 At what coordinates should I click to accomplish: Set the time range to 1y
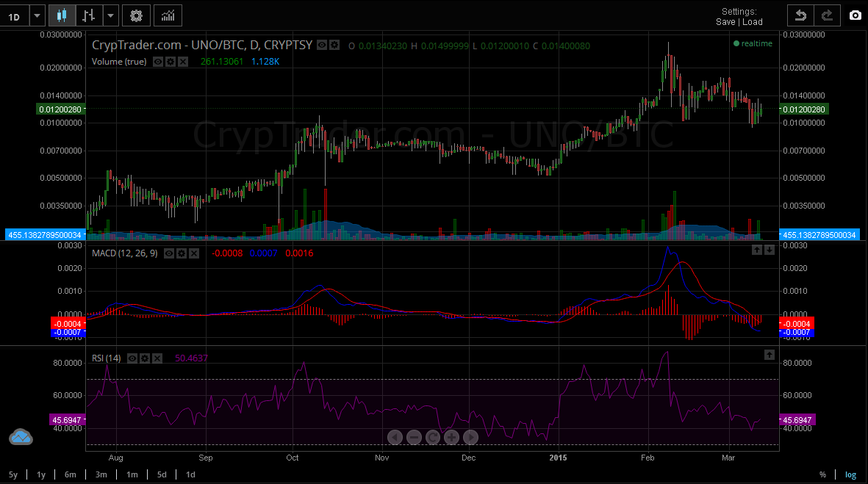(41, 474)
